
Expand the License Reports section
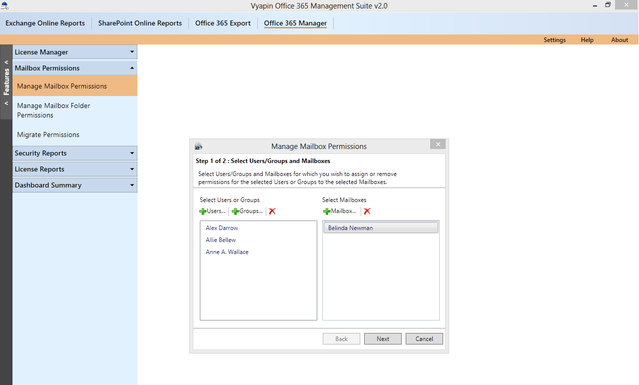(x=75, y=169)
